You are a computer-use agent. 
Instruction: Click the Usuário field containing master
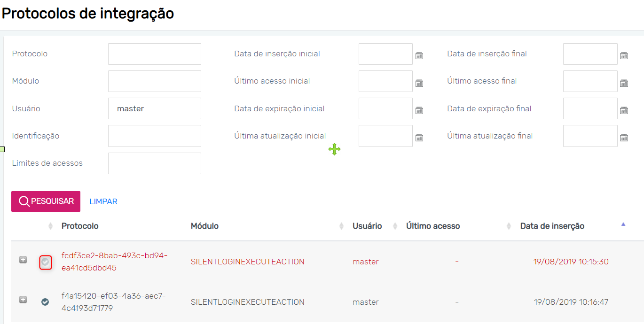155,108
